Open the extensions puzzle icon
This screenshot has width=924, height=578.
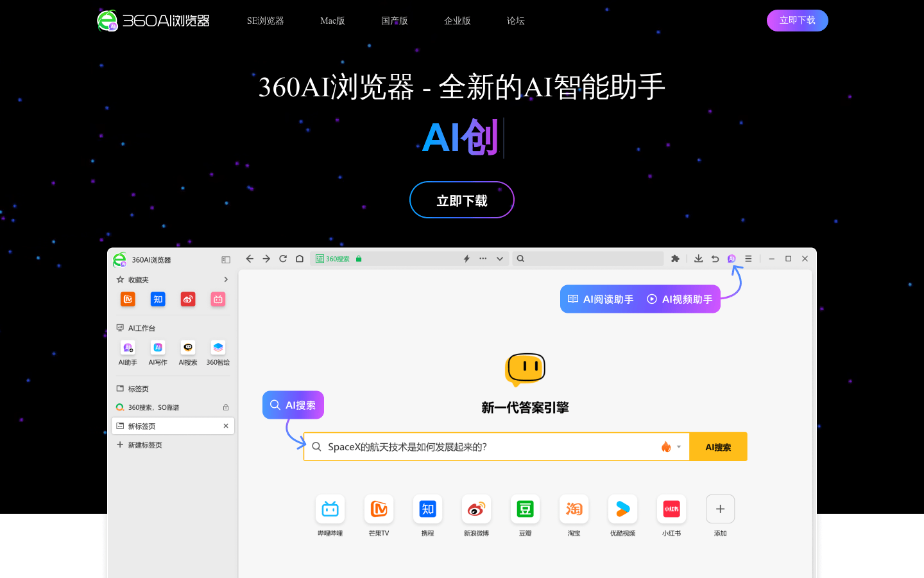coord(675,259)
